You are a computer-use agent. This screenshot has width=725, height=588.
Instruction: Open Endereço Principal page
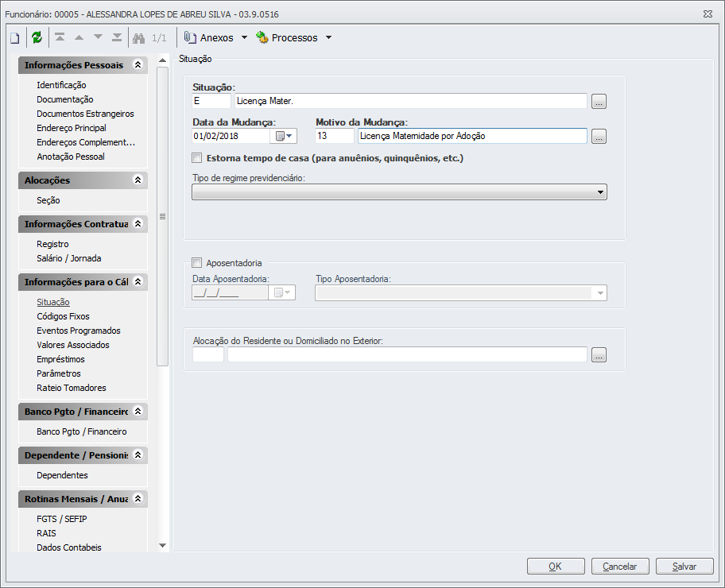tap(72, 128)
